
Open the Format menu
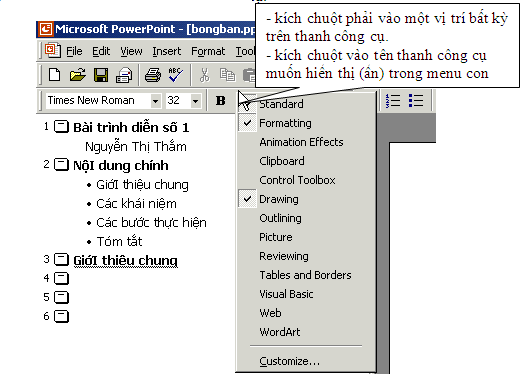208,51
